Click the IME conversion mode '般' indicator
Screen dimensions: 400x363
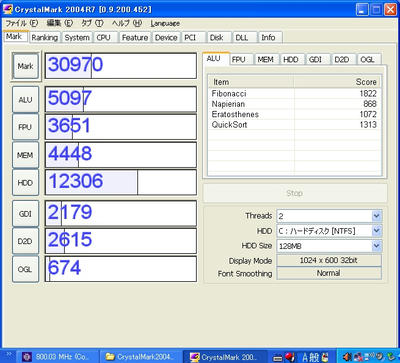click(x=314, y=357)
